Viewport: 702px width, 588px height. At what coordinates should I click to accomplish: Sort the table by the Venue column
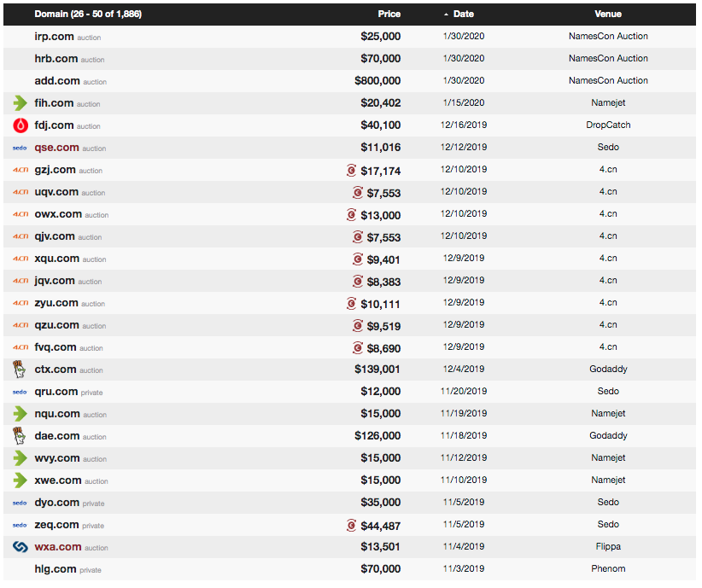click(608, 14)
